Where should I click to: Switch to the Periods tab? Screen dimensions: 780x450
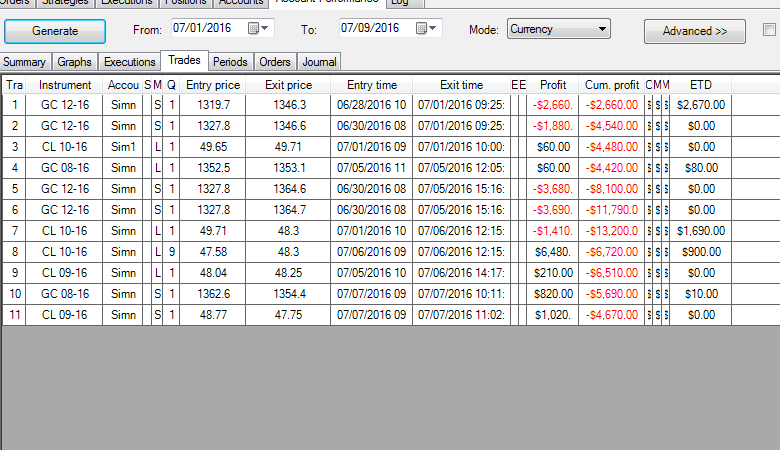coord(230,62)
